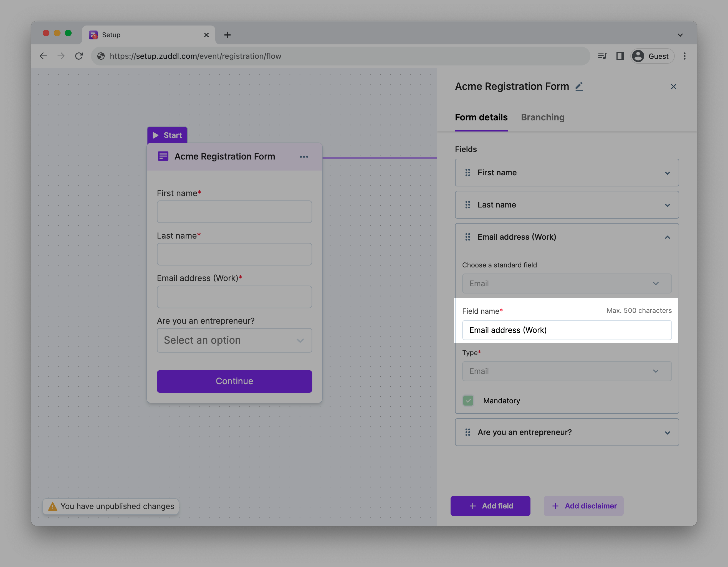Close the Acme Registration Form side panel

(673, 87)
